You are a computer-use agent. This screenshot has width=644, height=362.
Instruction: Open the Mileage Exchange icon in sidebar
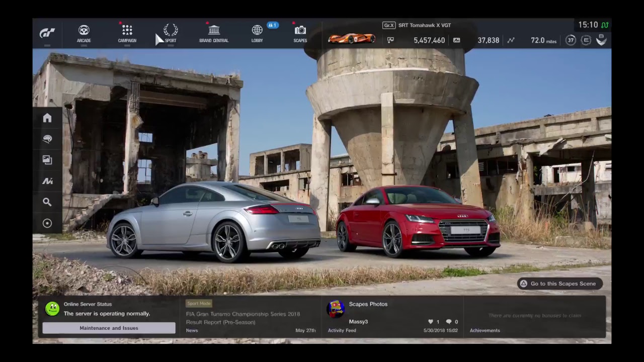[47, 181]
